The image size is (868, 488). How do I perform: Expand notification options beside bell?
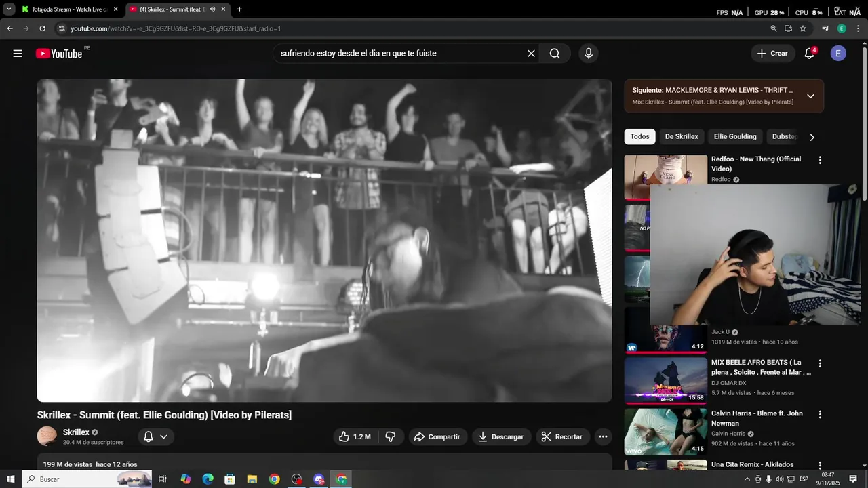point(163,436)
